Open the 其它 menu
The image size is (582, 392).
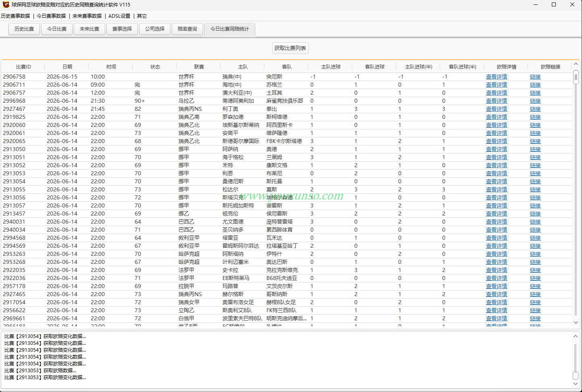click(142, 16)
